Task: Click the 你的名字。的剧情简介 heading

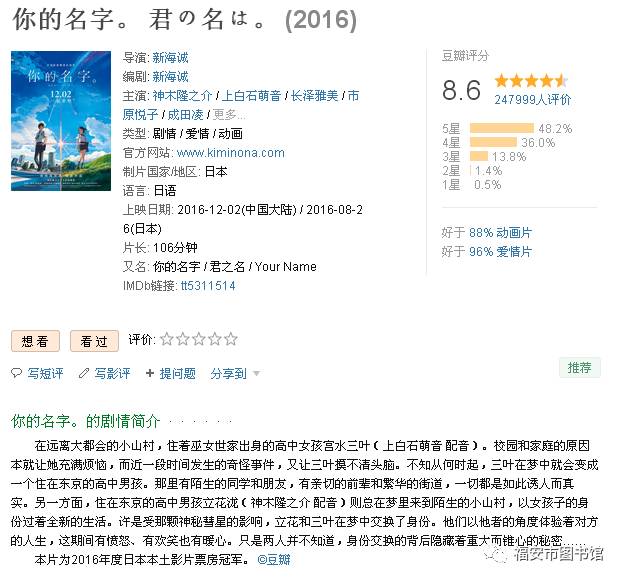Action: [x=86, y=421]
